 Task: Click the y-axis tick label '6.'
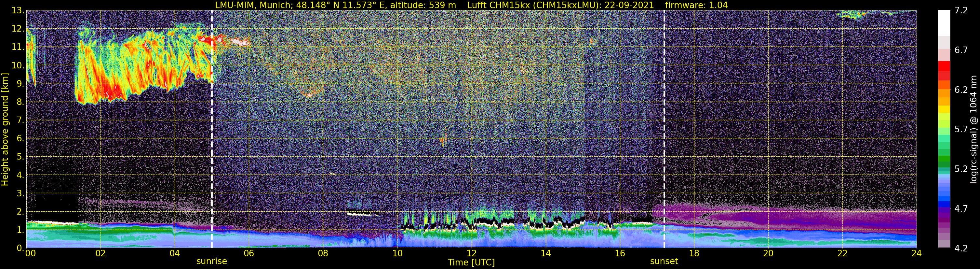pos(20,139)
